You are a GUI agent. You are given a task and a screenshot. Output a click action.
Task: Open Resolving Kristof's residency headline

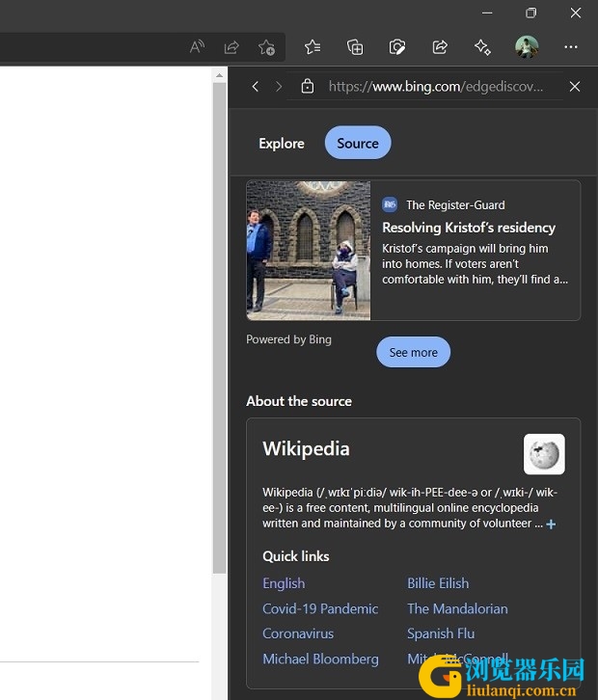click(469, 228)
